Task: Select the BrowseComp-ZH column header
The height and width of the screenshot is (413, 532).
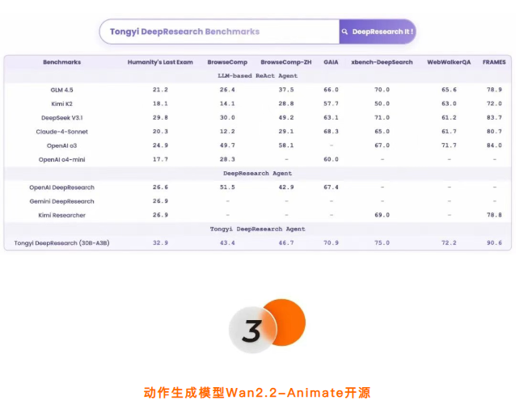Action: point(286,62)
